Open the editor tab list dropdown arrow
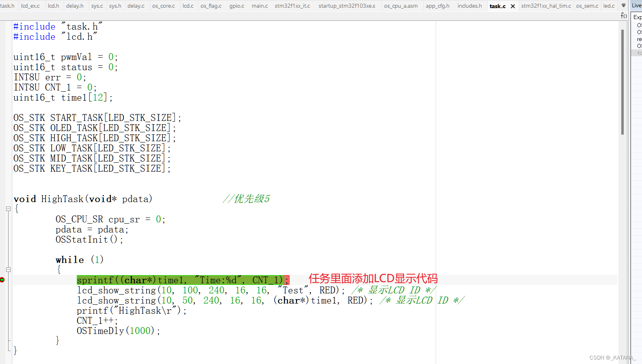 [623, 6]
